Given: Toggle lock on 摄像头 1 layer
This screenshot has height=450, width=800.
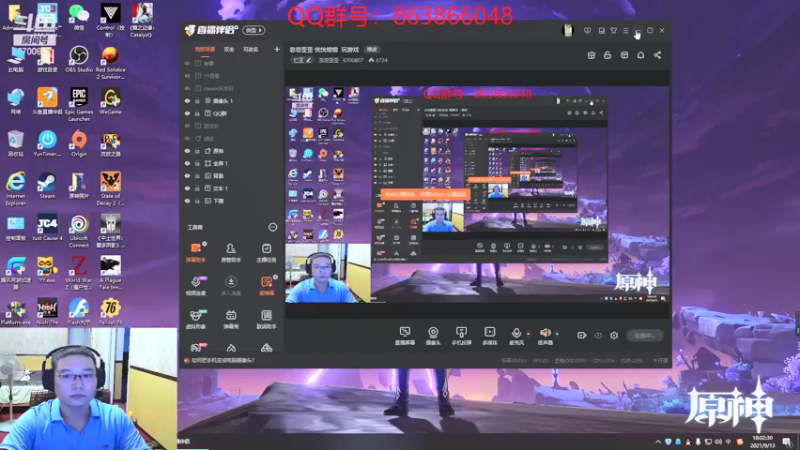Looking at the screenshot, I should click(x=197, y=101).
